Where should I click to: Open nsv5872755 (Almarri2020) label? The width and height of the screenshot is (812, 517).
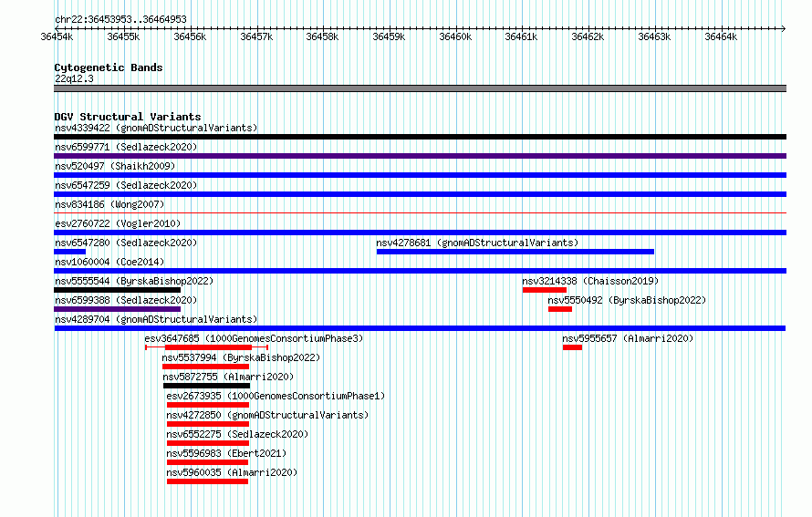[228, 377]
